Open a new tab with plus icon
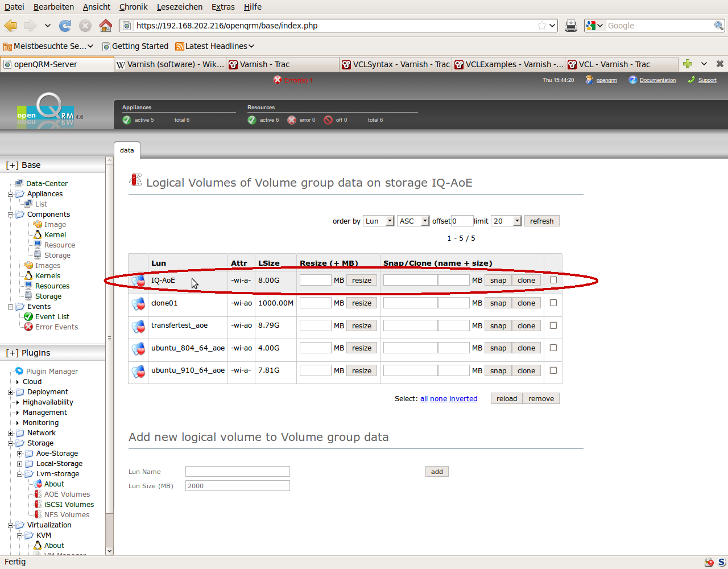728x569 pixels. [x=688, y=64]
